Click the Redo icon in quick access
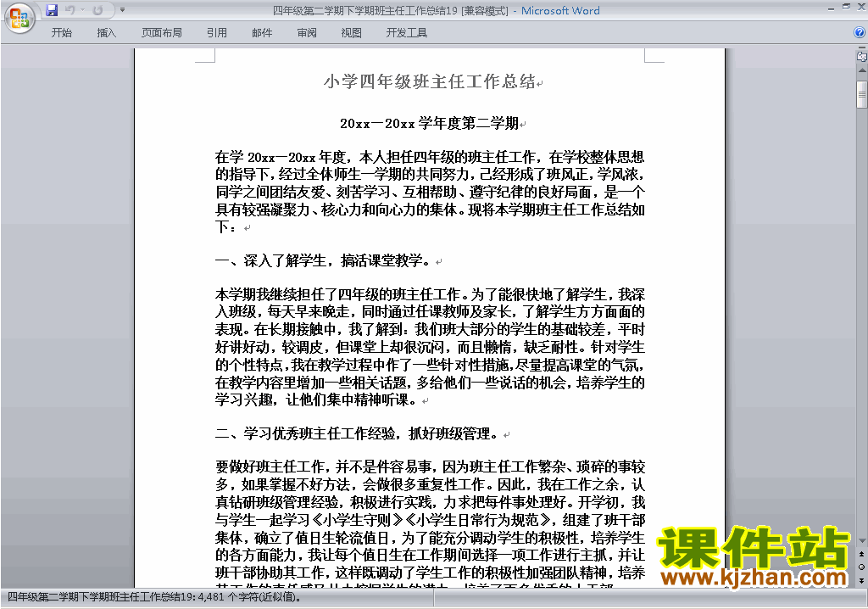This screenshot has width=868, height=609. [98, 10]
